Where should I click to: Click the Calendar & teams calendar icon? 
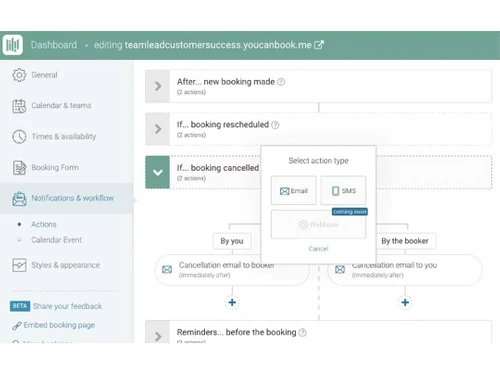19,106
